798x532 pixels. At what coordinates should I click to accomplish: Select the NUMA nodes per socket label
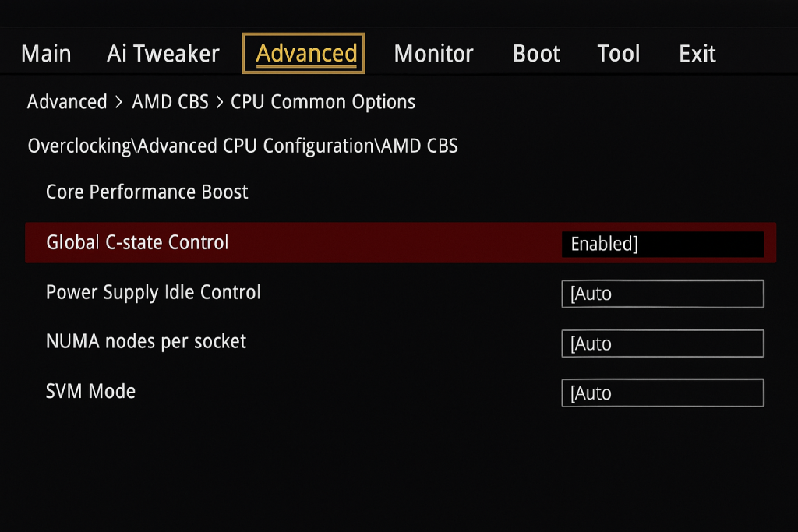[146, 341]
